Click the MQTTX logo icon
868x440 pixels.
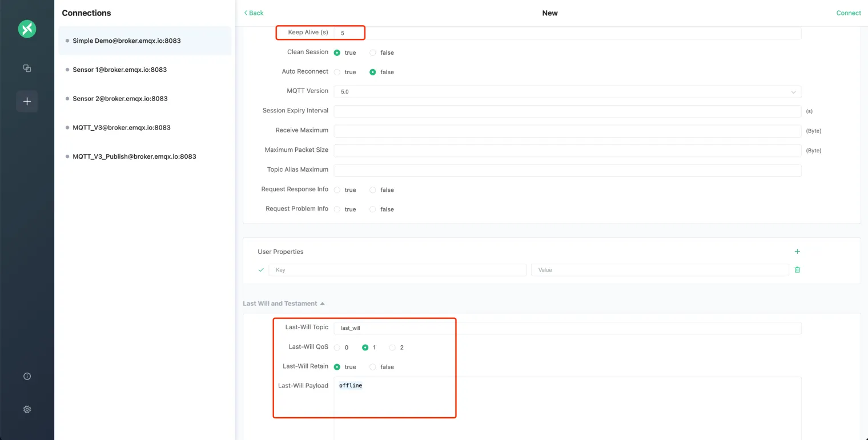coord(27,29)
